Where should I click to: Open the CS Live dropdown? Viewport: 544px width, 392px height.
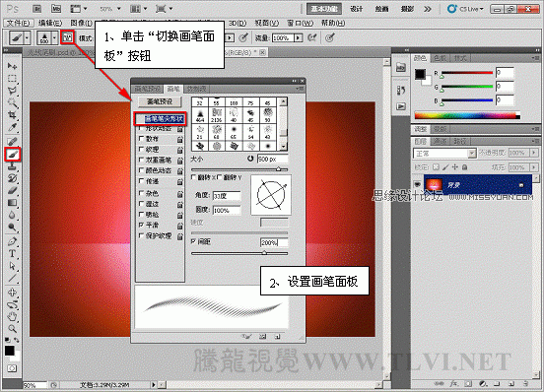point(465,9)
